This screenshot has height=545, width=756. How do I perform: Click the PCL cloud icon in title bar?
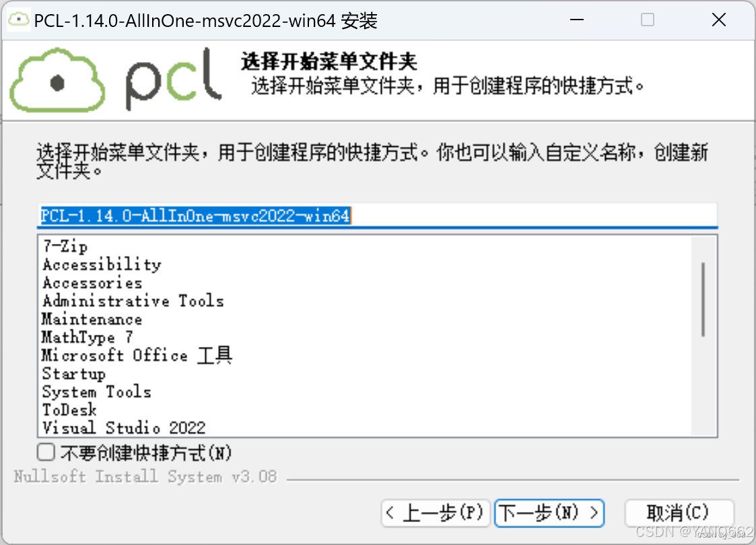(x=18, y=20)
